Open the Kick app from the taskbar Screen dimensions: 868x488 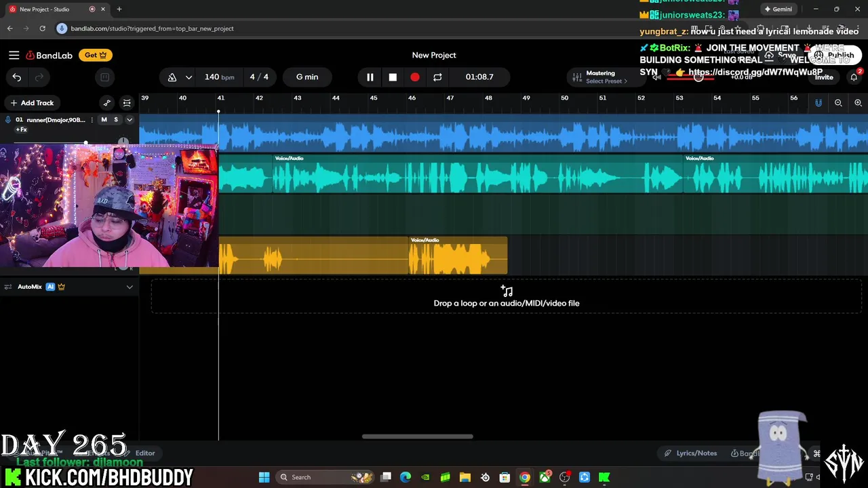pyautogui.click(x=604, y=477)
